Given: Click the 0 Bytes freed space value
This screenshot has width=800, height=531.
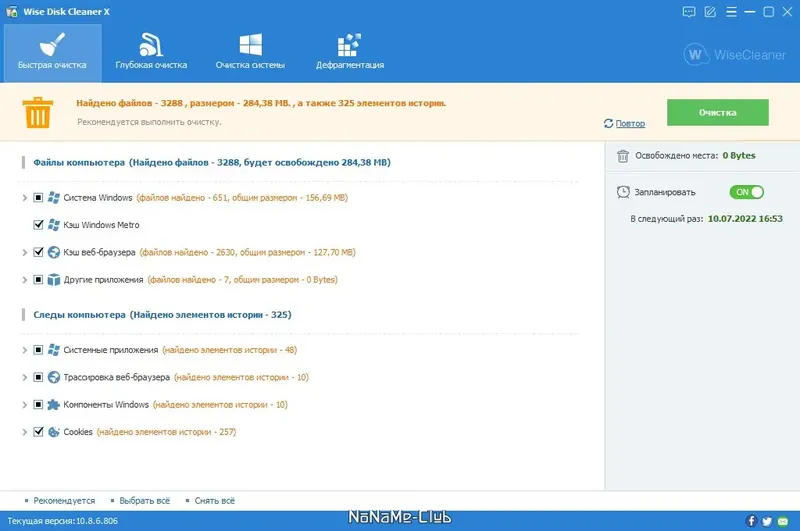Looking at the screenshot, I should [x=739, y=156].
